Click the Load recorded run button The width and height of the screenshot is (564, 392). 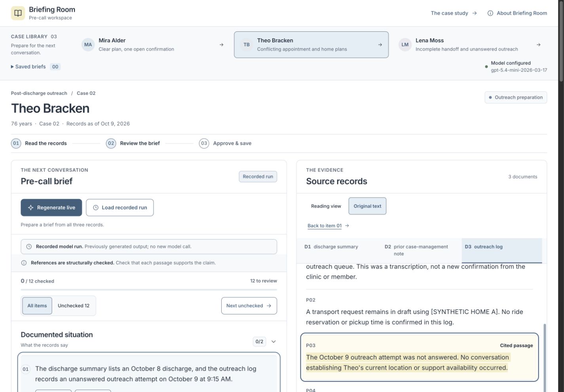(120, 207)
